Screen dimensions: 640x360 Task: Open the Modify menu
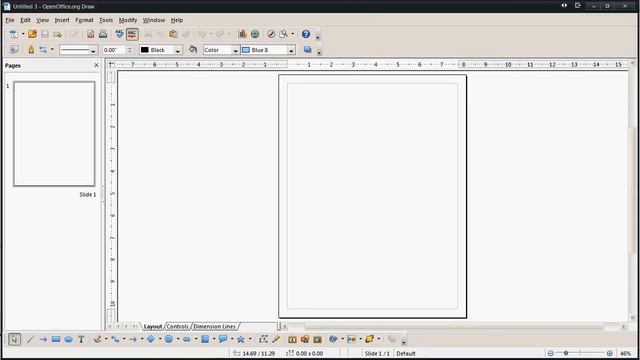pos(128,20)
